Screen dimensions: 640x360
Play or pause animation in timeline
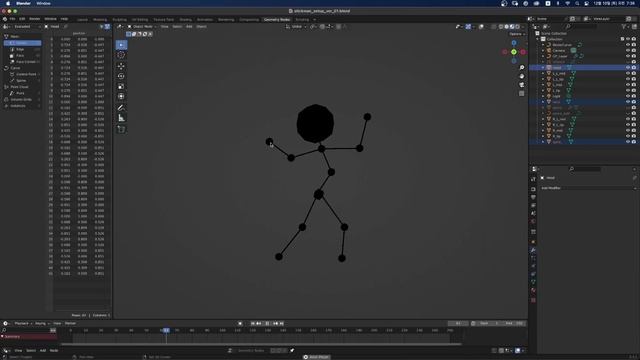point(267,323)
